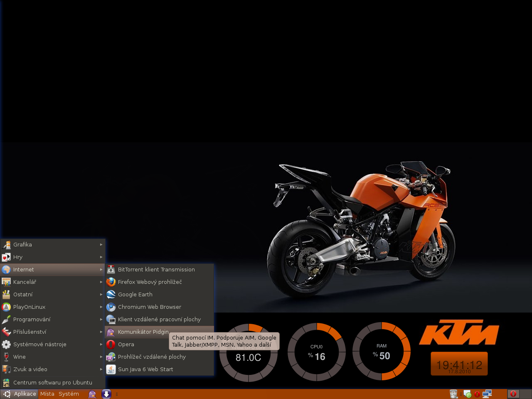Open Firefox Webový prohlížeč
The height and width of the screenshot is (399, 532).
(150, 282)
